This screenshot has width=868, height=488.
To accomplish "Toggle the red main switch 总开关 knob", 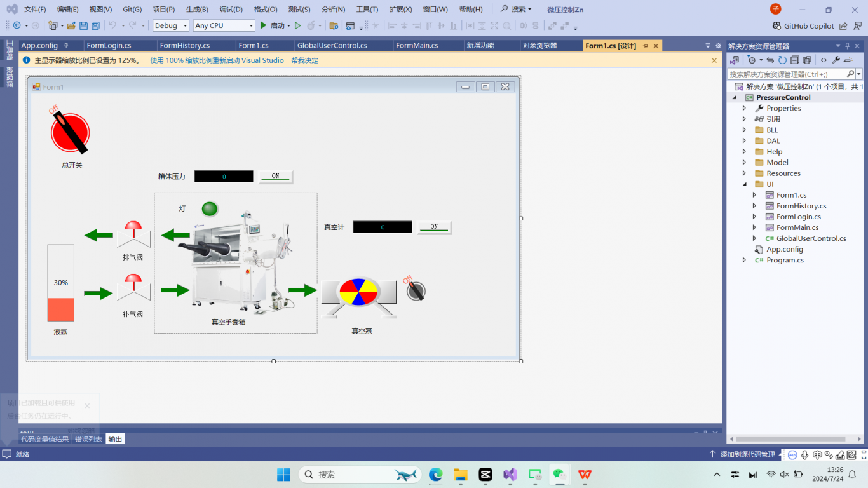I will coord(70,132).
